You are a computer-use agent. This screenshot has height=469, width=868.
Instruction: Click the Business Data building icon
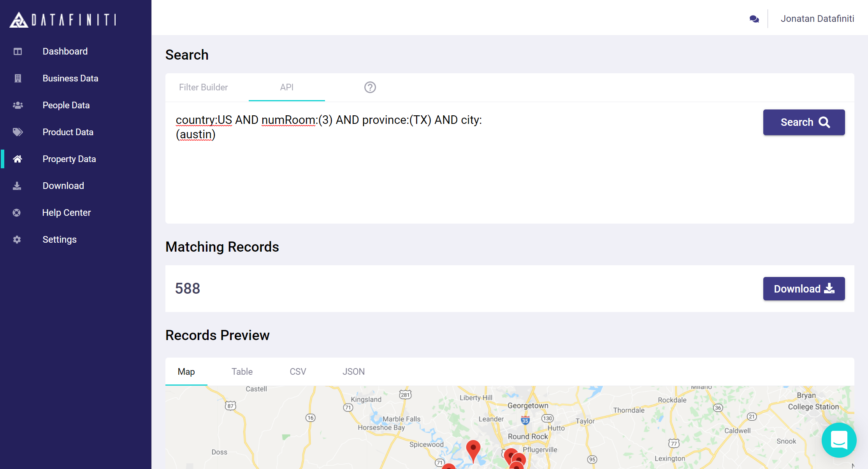coord(18,78)
